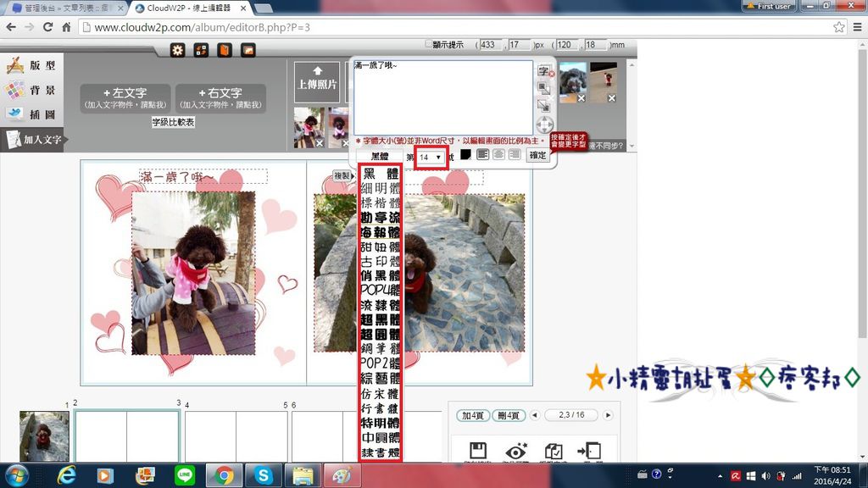Image resolution: width=868 pixels, height=488 pixels.
Task: Choose 細明體 in the font list
Action: (x=381, y=188)
